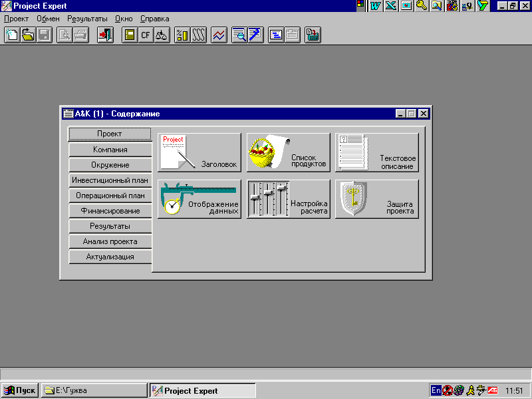Click the blue arrow list icon
Image resolution: width=532 pixels, height=399 pixels.
[255, 35]
